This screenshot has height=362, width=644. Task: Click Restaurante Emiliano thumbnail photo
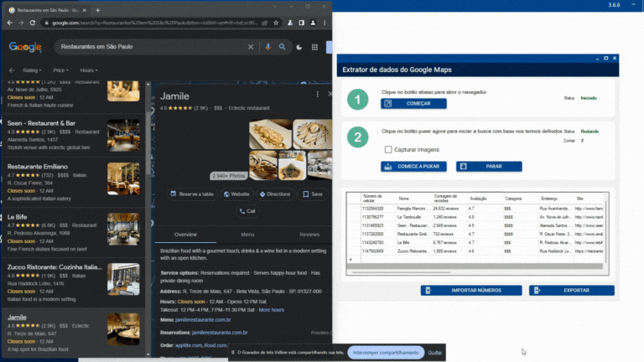(x=123, y=178)
